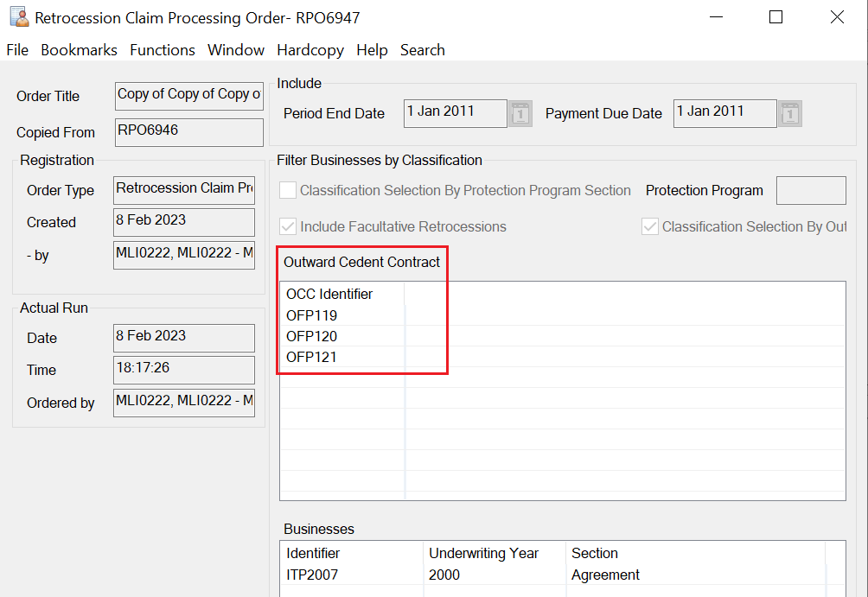868x597 pixels.
Task: Open calendar picker for Period End Date
Action: [520, 113]
